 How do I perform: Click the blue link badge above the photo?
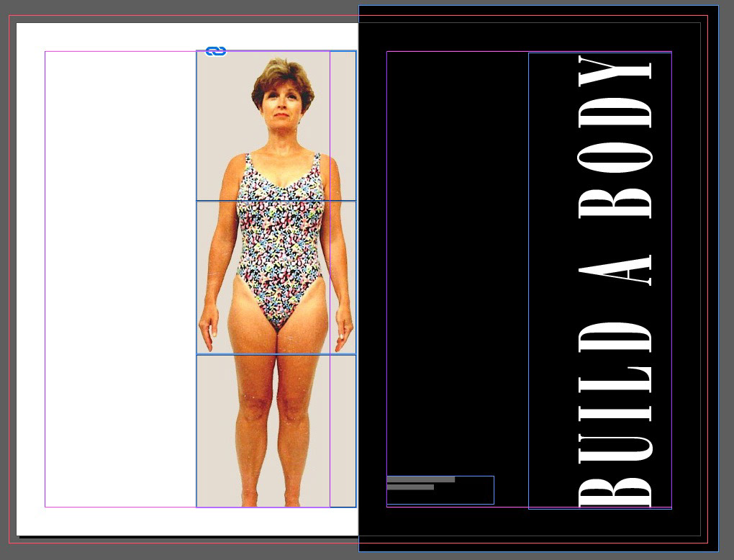click(216, 51)
